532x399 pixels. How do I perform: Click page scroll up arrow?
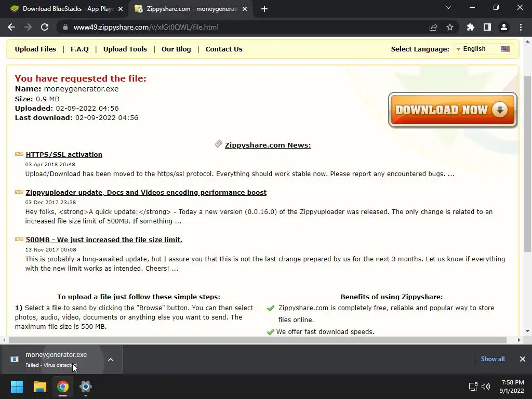coord(527,42)
